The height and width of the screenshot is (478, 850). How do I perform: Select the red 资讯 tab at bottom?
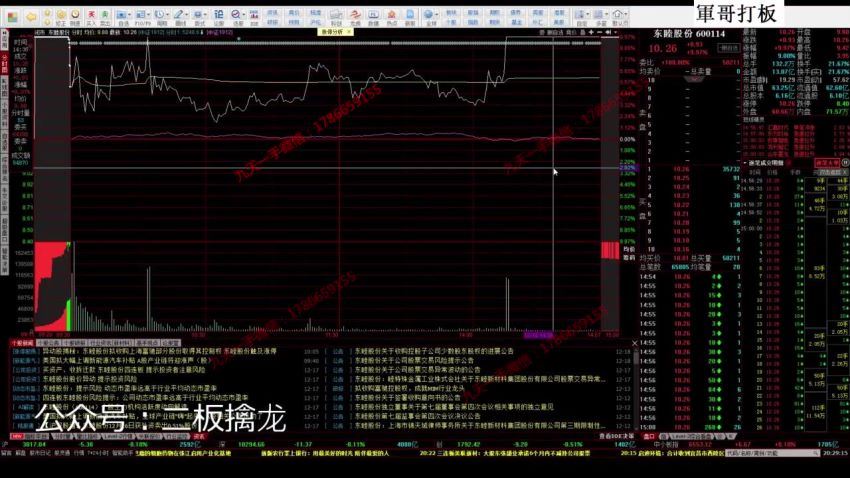coord(199,436)
